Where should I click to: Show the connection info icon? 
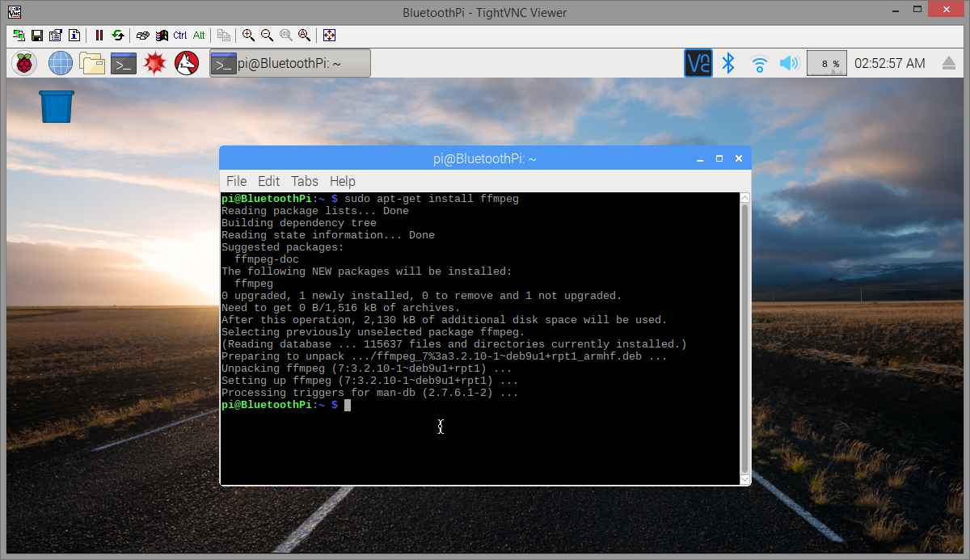(x=74, y=36)
